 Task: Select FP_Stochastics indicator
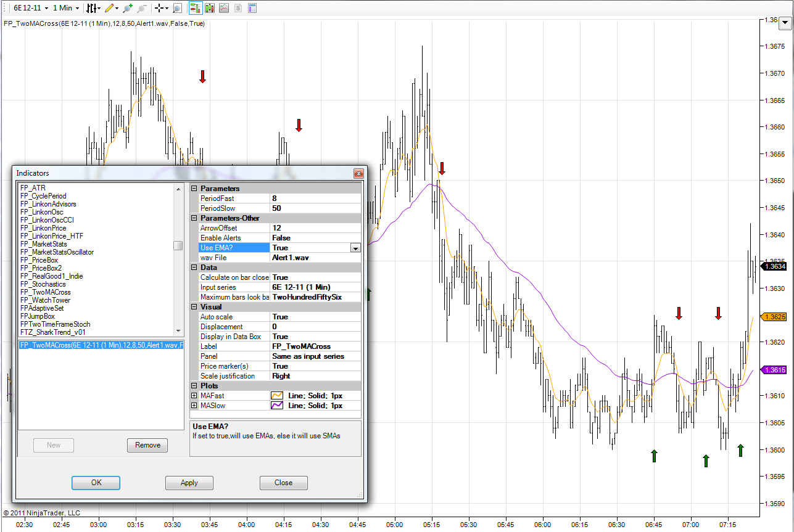point(43,284)
